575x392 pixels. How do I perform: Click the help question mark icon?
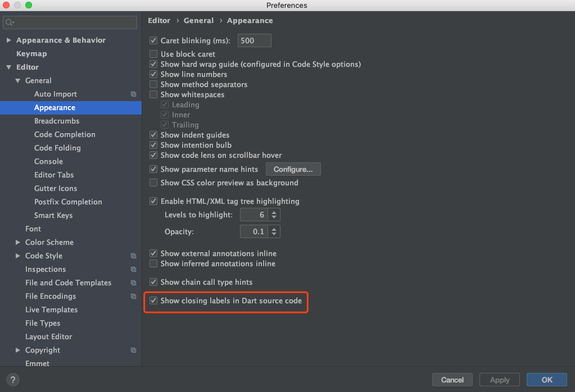pos(13,380)
